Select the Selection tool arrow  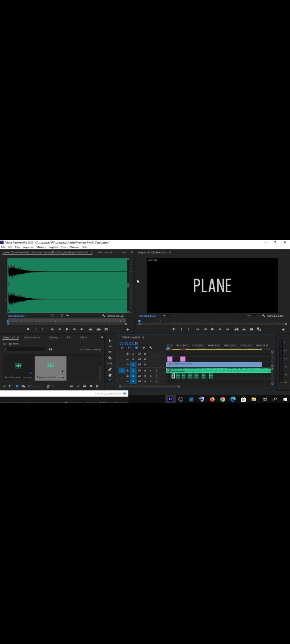[110, 341]
